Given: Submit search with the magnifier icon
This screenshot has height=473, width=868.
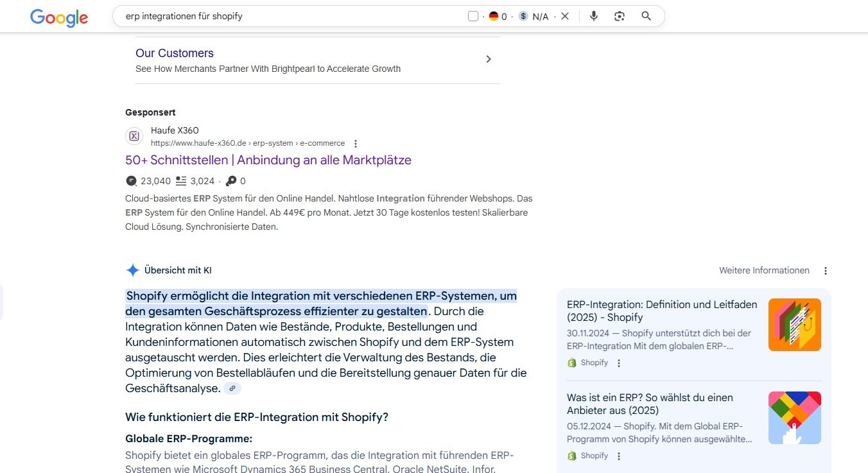Looking at the screenshot, I should (647, 16).
